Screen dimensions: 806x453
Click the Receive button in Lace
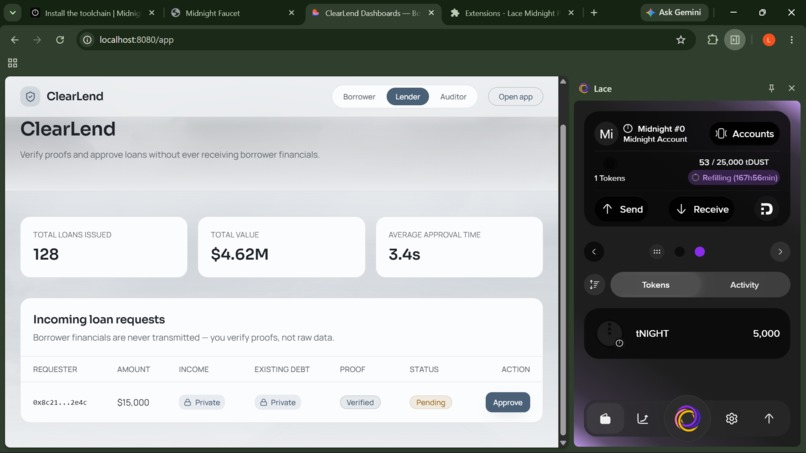click(703, 209)
